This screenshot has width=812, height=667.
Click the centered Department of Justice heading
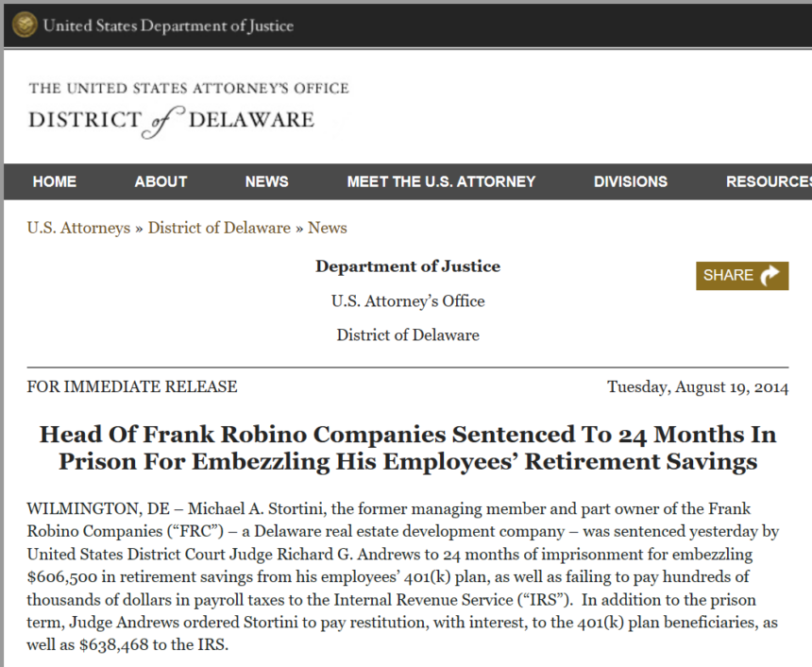click(x=408, y=265)
